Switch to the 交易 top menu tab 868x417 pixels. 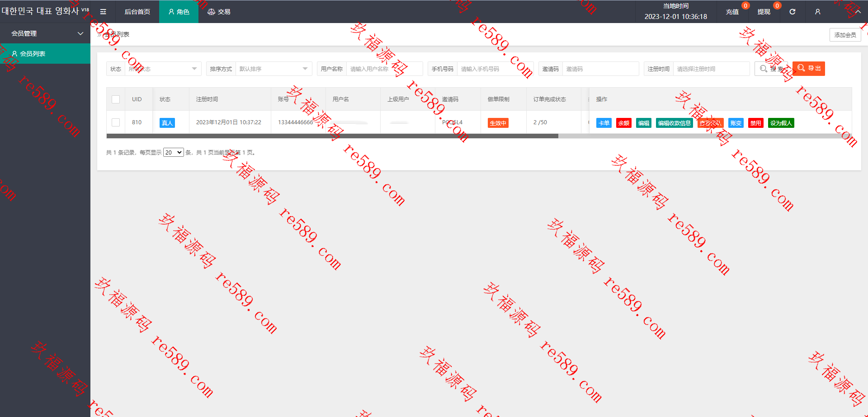[x=219, y=12]
